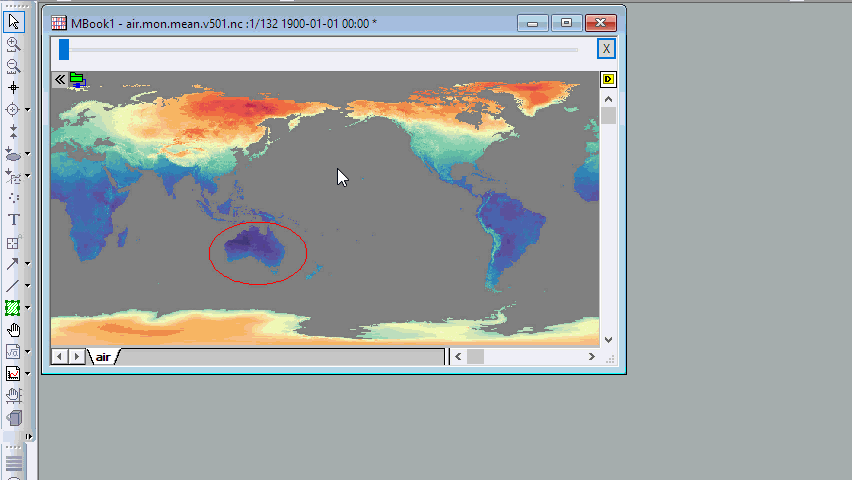Click the blue frame slider handle
Viewport: 852px width, 480px height.
pyautogui.click(x=64, y=49)
